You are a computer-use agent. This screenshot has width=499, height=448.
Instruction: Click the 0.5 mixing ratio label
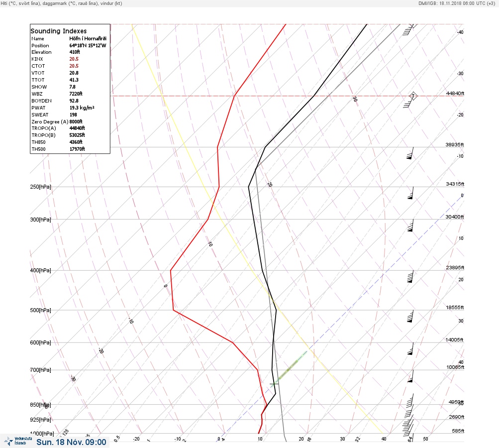[x=117, y=439]
